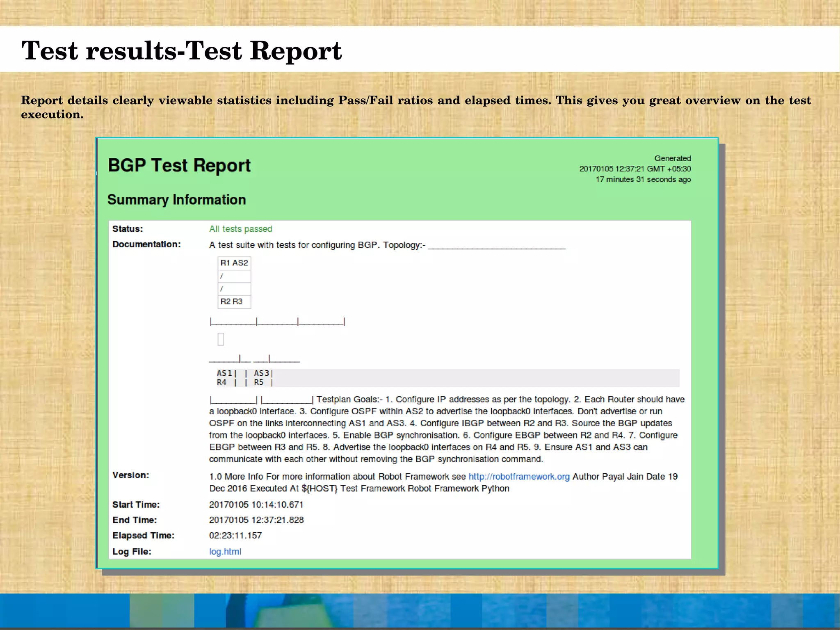The height and width of the screenshot is (630, 840).
Task: Click the 17 minutes 31 seconds ago text
Action: tap(643, 180)
